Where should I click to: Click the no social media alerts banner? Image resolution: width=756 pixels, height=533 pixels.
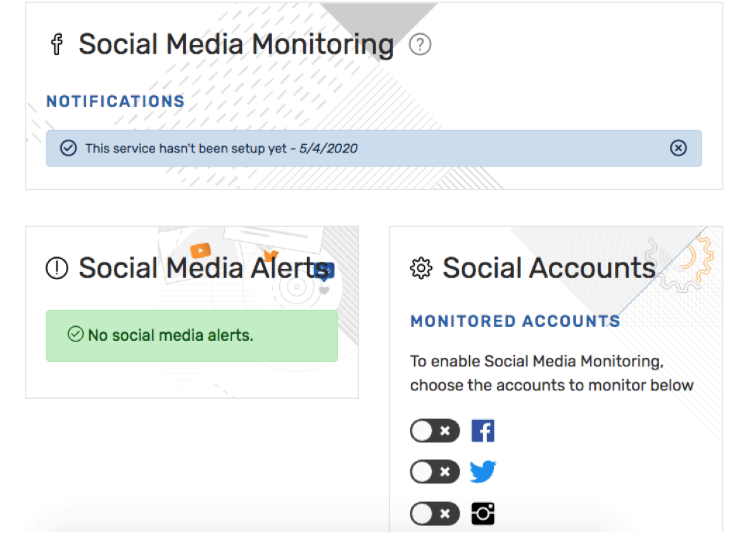pos(192,336)
